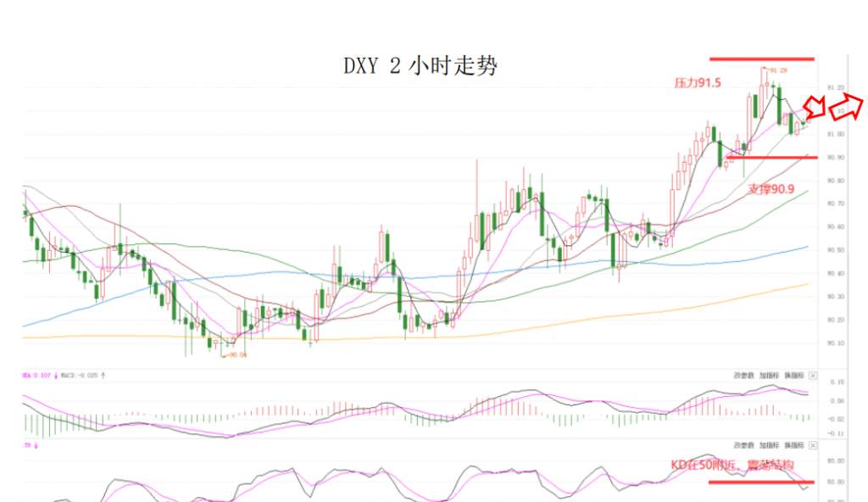
Task: Click the 80.00 KD axis label
Action: tap(836, 461)
